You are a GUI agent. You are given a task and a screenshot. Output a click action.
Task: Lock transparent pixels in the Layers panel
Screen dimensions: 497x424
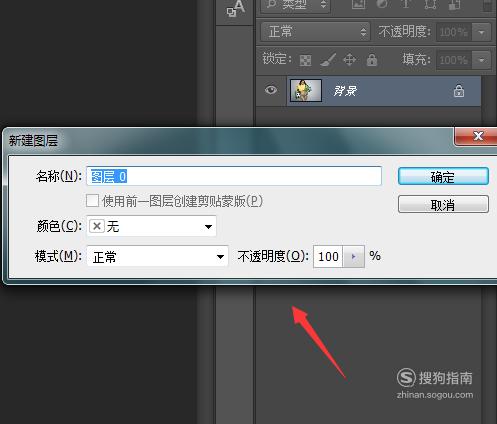(x=305, y=60)
